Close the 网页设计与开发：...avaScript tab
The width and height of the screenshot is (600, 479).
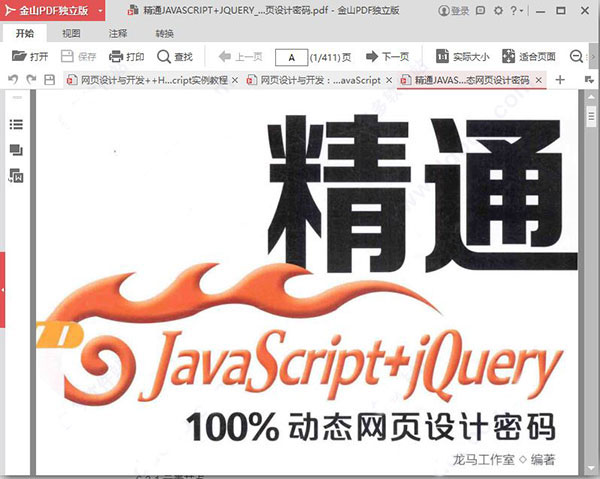[x=389, y=80]
